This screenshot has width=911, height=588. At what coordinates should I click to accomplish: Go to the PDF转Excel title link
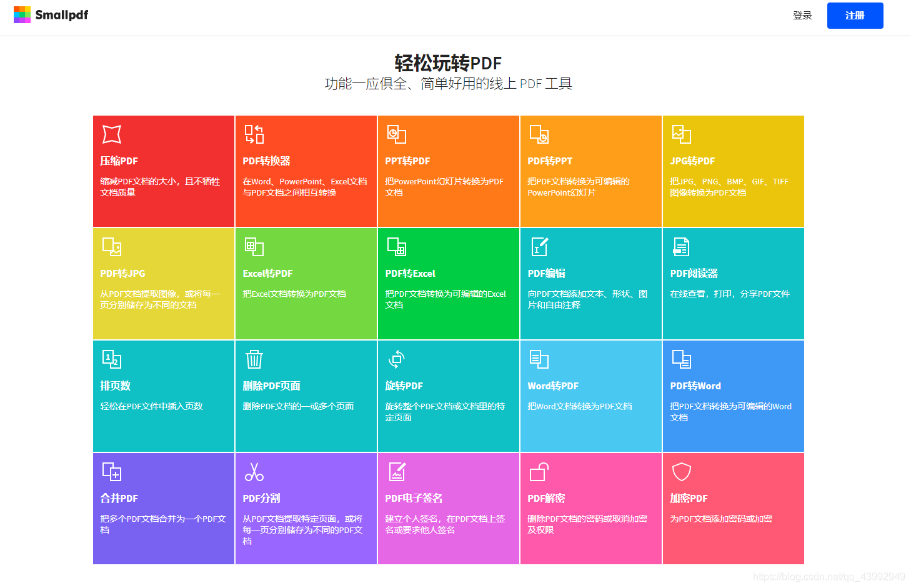pyautogui.click(x=410, y=274)
